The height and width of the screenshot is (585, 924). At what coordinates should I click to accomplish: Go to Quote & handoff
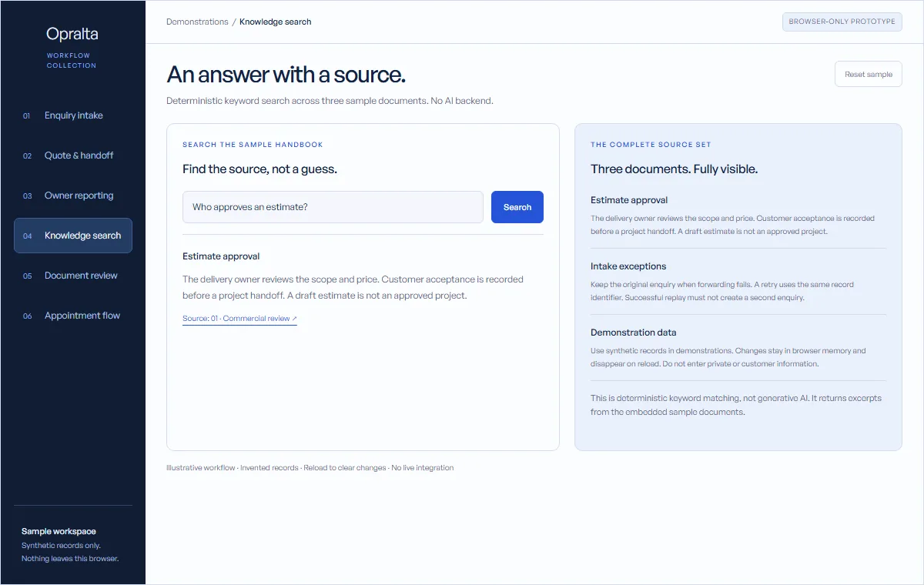73,155
